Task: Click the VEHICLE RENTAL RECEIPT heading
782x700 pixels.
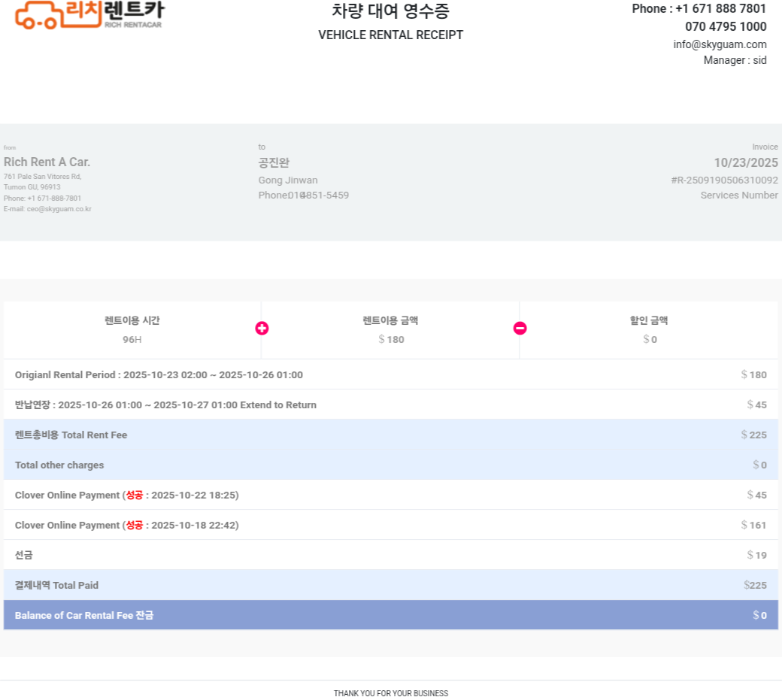Action: (x=390, y=35)
